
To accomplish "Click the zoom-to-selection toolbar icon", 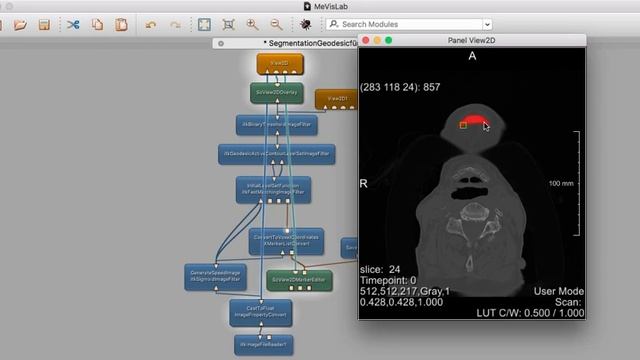I will coord(229,24).
